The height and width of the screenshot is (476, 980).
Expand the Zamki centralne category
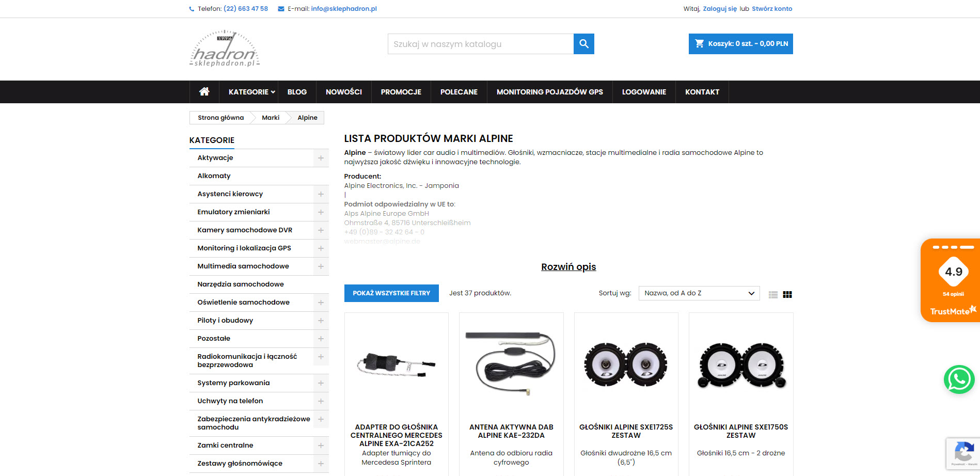click(x=321, y=446)
